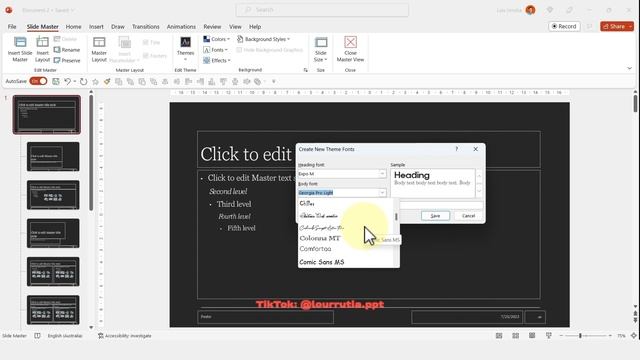This screenshot has width=640, height=360.
Task: Switch to Normal view icon
Action: point(499,336)
